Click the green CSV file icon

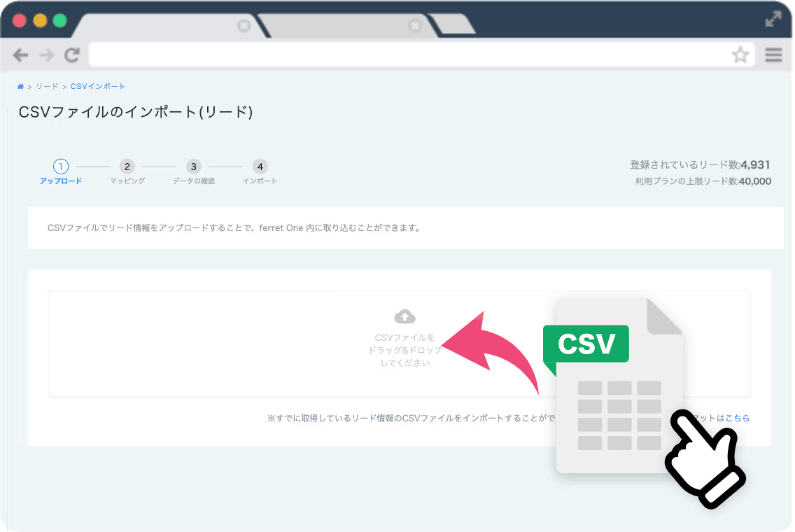[x=616, y=385]
